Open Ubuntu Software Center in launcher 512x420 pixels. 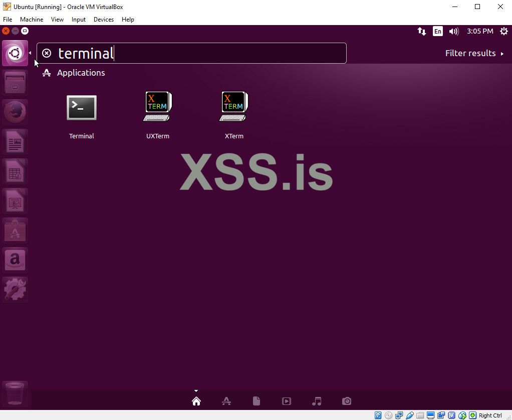point(15,230)
